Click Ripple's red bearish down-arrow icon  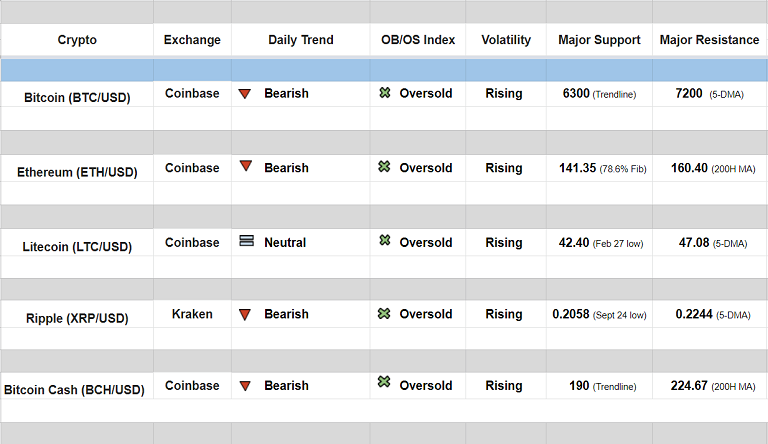245,314
